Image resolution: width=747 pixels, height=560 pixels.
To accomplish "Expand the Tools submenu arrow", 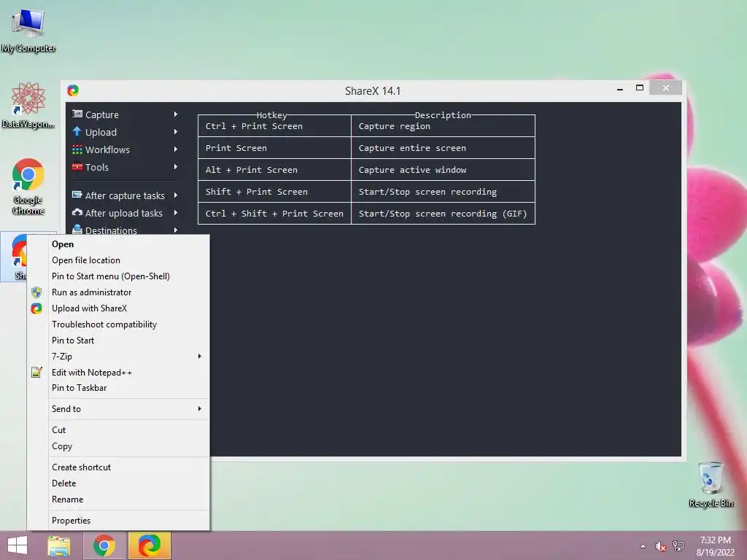I will [176, 167].
